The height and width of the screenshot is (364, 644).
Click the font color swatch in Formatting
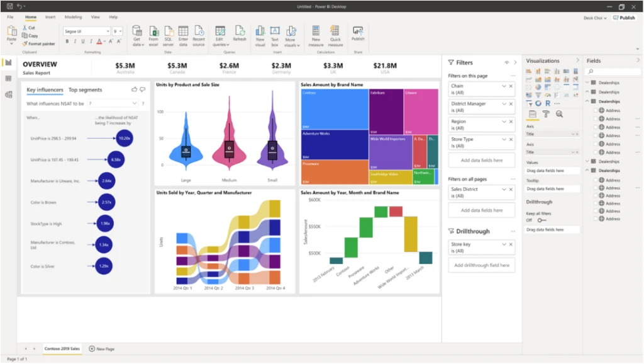99,42
